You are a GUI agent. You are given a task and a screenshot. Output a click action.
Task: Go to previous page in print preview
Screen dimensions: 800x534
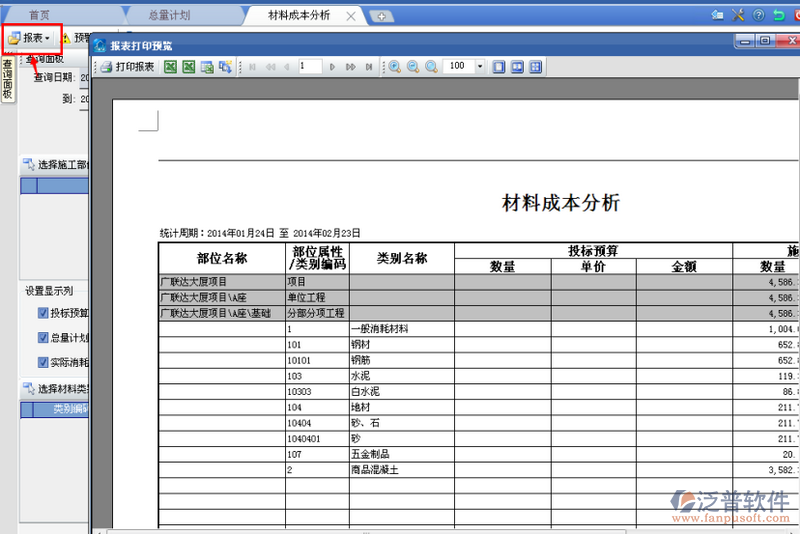point(287,67)
